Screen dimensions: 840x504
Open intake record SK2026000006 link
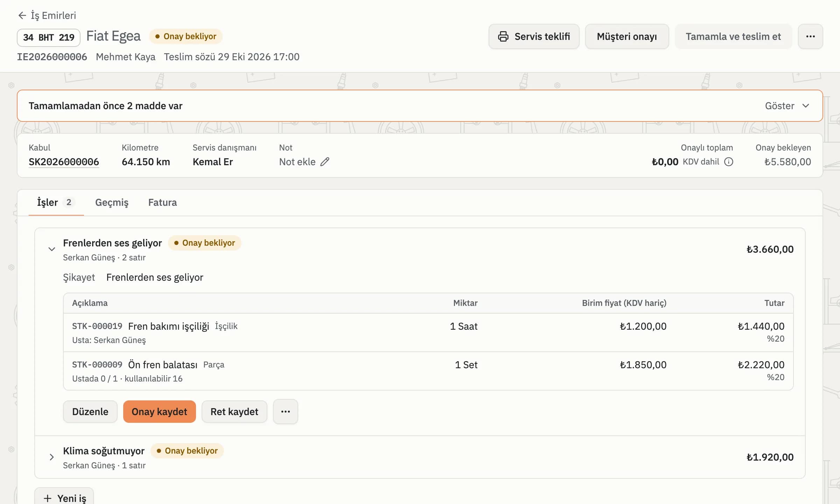tap(64, 162)
